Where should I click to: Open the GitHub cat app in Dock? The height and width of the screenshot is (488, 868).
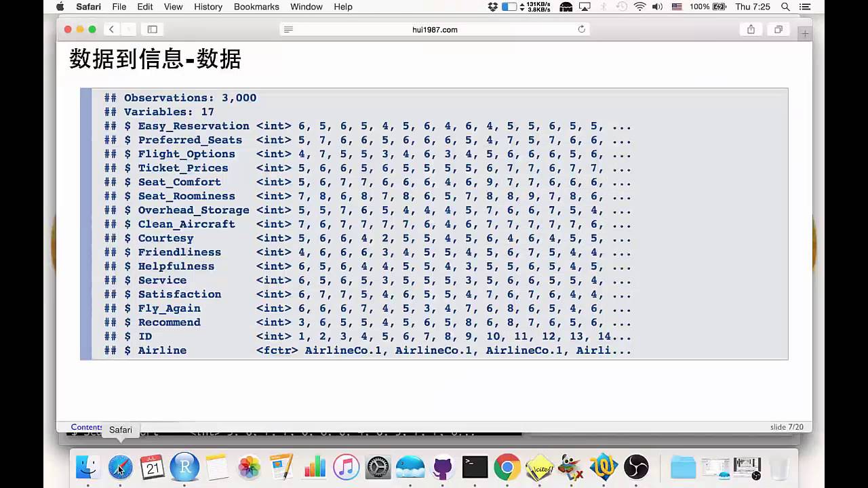point(443,467)
